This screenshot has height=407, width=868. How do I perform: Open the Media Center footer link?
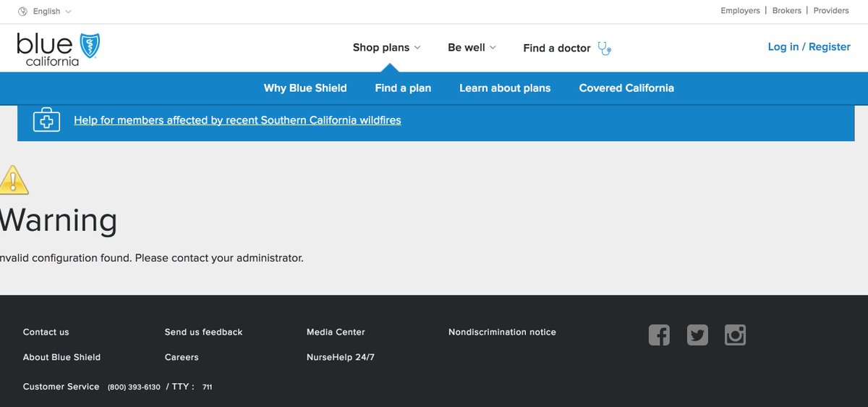[336, 332]
